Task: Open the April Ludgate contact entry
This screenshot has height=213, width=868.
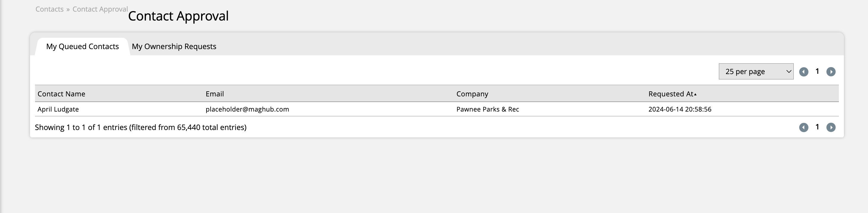Action: [x=58, y=109]
